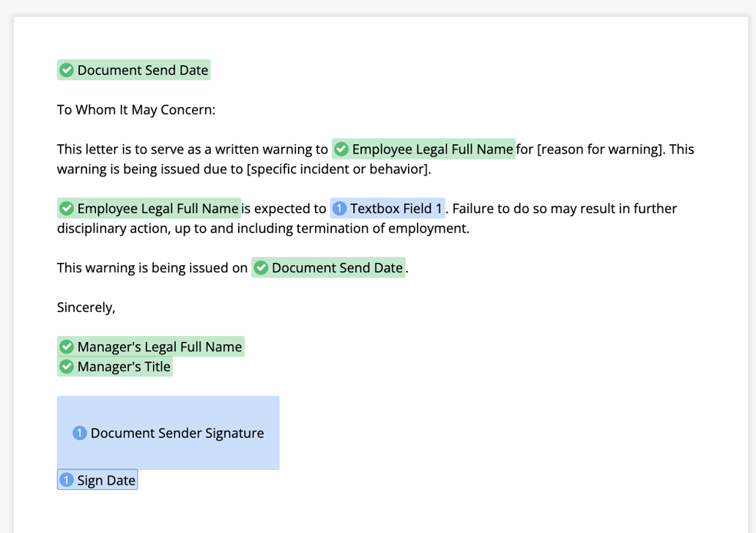Click the blue '1' icon on Sign Date
Image resolution: width=756 pixels, height=533 pixels.
click(67, 480)
